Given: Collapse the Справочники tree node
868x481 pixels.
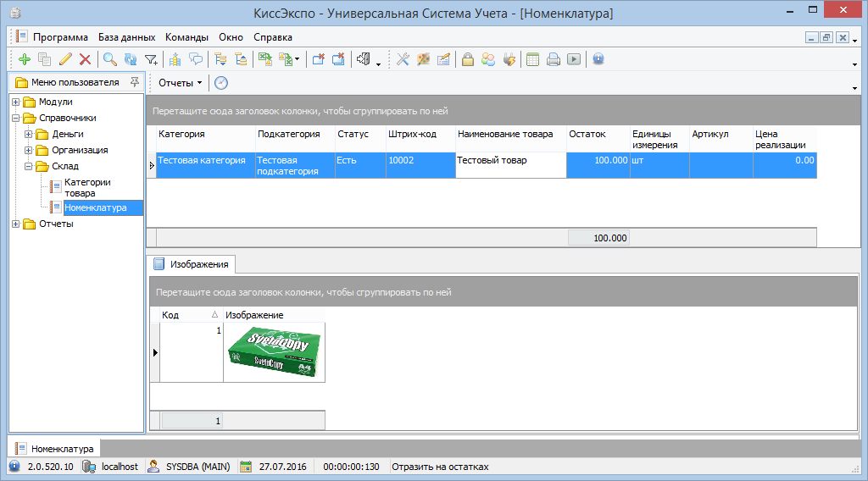Looking at the screenshot, I should (x=15, y=119).
